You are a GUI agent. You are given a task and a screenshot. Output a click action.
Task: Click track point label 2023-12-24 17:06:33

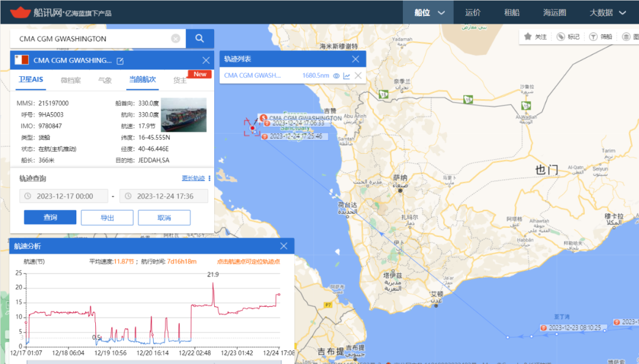298,123
